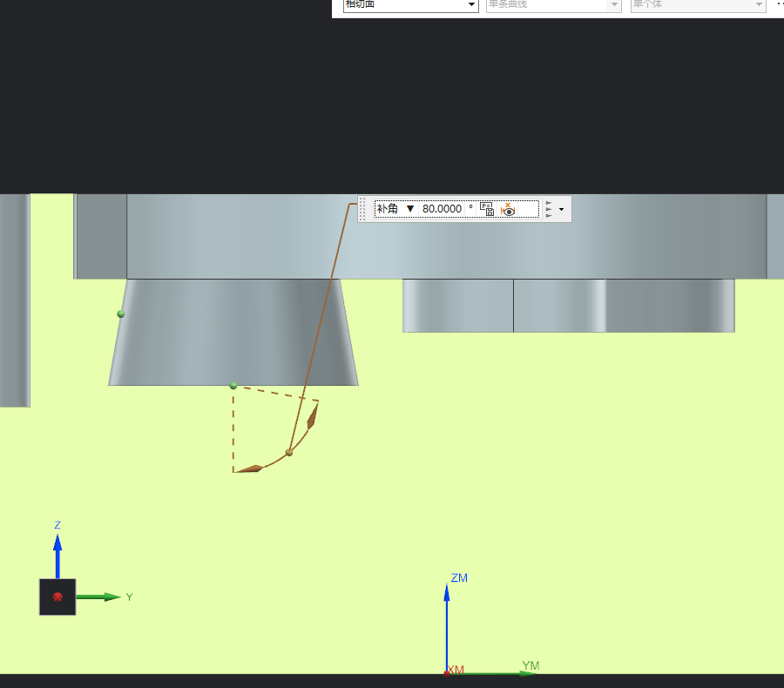Open the 相切面 face rule dropdown
The height and width of the screenshot is (688, 784).
[x=410, y=5]
